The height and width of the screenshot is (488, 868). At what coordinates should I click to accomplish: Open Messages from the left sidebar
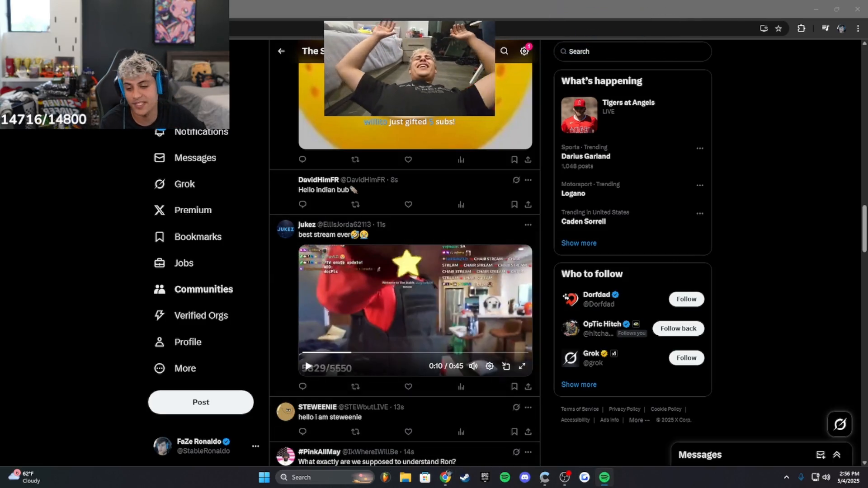(x=194, y=158)
